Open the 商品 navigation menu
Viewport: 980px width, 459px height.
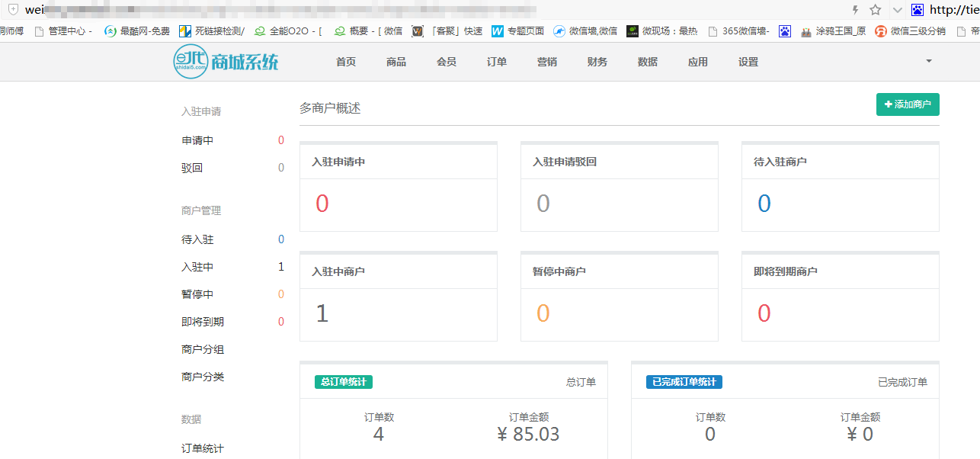[x=396, y=62]
